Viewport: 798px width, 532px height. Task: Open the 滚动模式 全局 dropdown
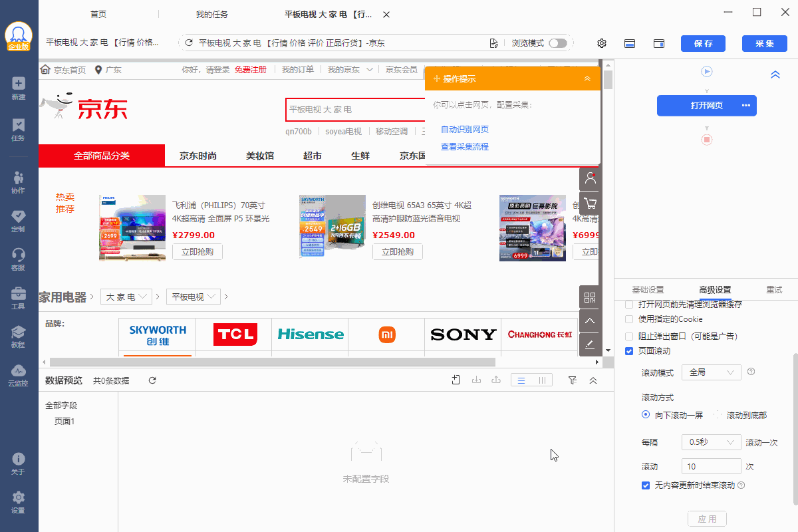[x=711, y=372]
